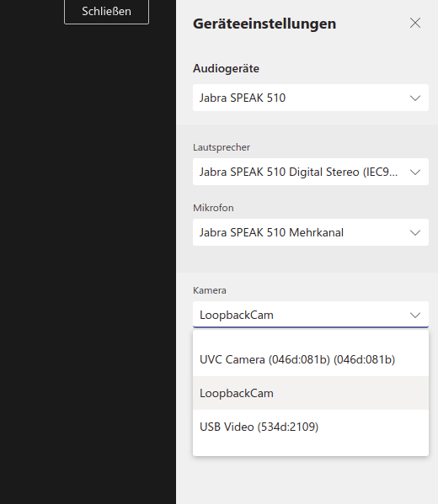Image resolution: width=438 pixels, height=504 pixels.
Task: Click the Audiogeräte section label
Action: [x=226, y=68]
